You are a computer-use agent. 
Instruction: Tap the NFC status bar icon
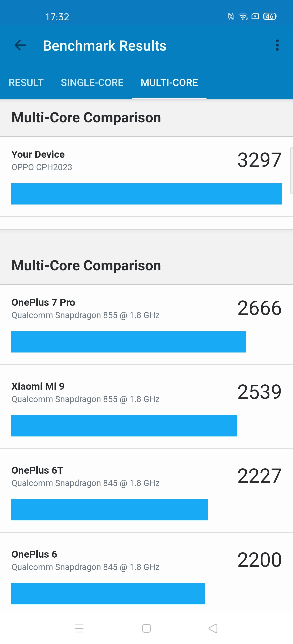pos(231,16)
